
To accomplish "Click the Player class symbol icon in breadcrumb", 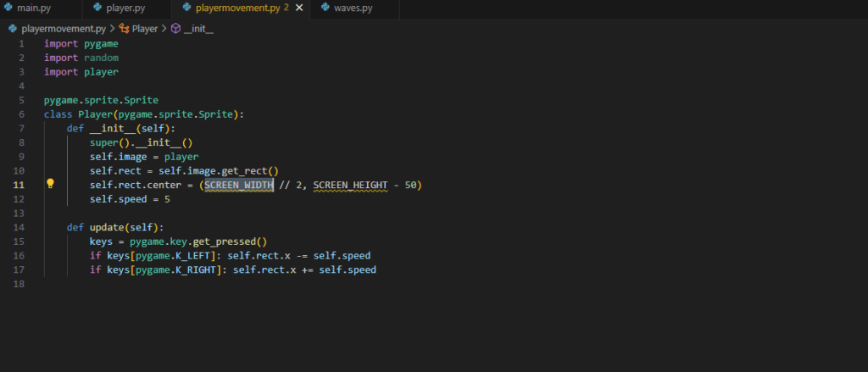I will pyautogui.click(x=124, y=28).
